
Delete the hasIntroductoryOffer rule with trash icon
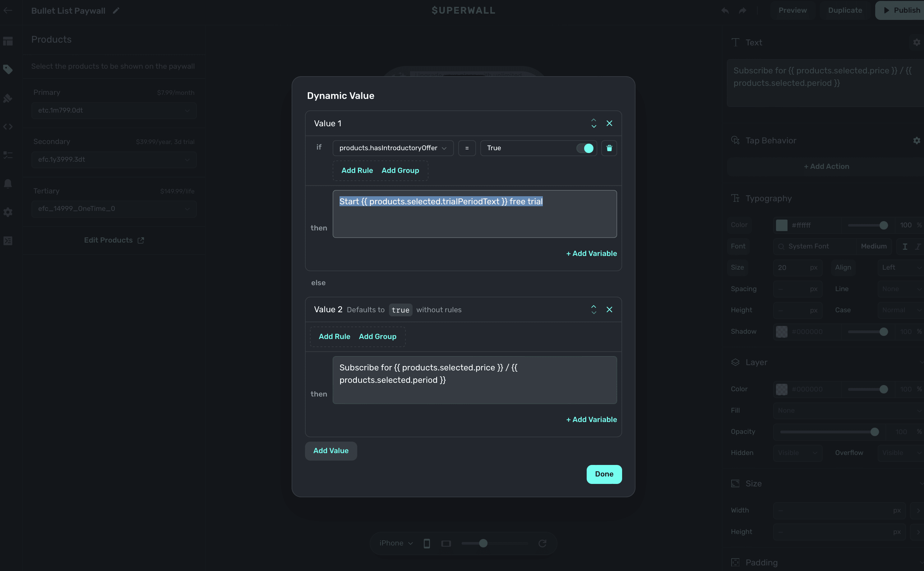coord(609,148)
